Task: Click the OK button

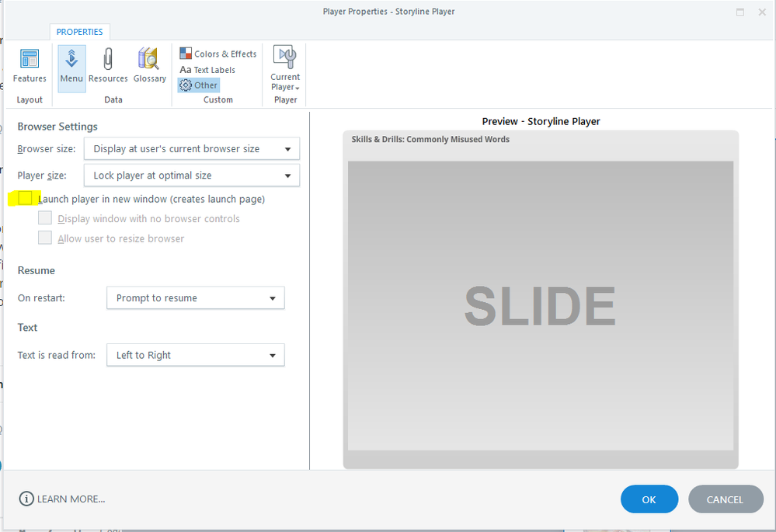Action: coord(649,499)
